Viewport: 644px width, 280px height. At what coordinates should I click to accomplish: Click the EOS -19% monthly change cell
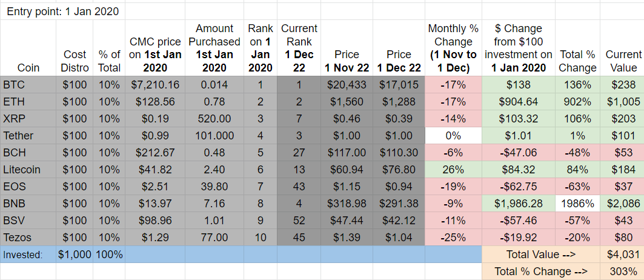453,186
